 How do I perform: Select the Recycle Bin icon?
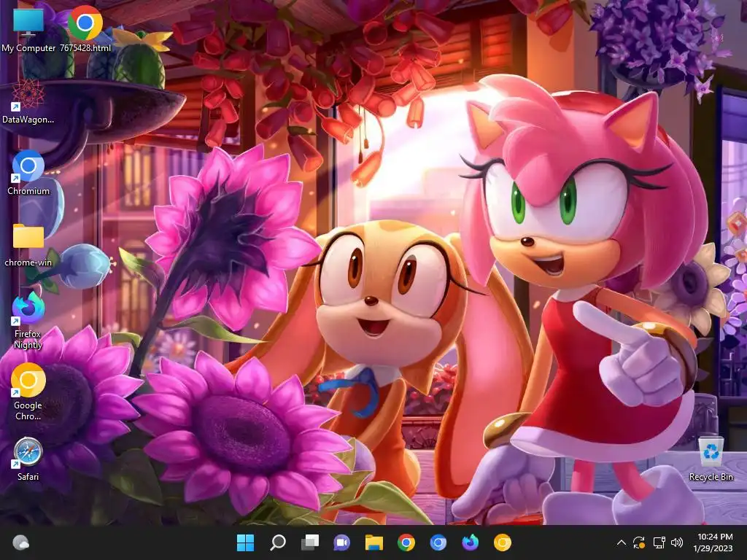[711, 459]
